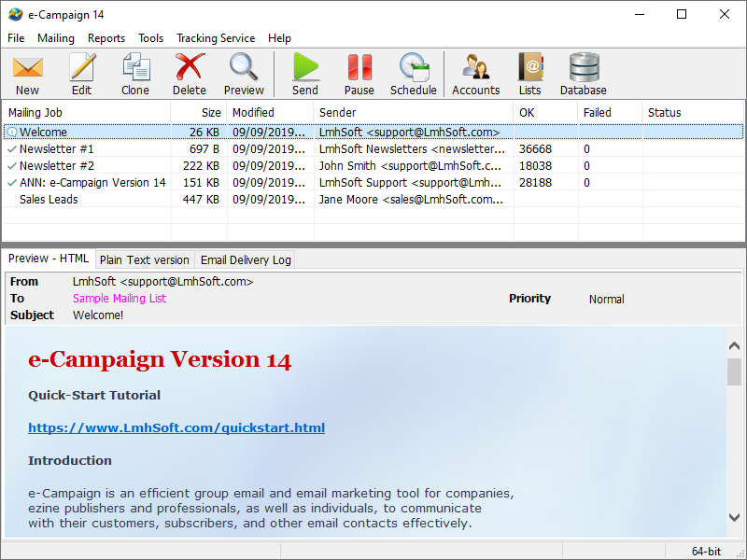This screenshot has width=747, height=560.
Task: Click the Edit pencil toolbar icon
Action: point(82,75)
